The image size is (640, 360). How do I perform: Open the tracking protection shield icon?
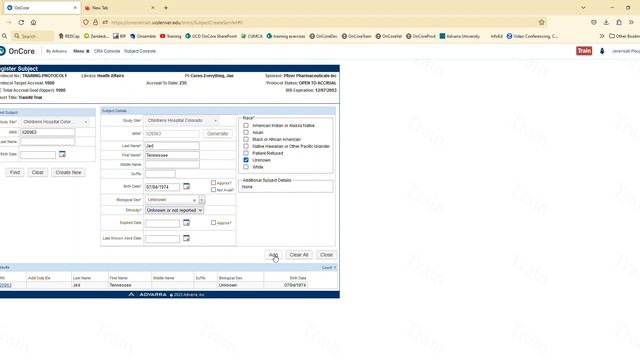point(86,22)
